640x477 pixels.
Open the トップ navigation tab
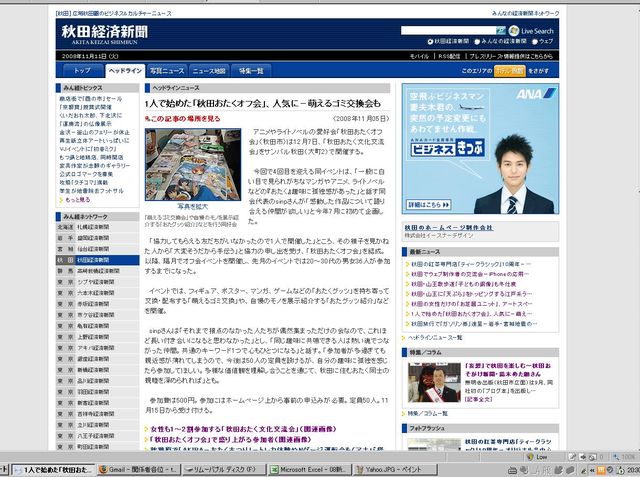[x=82, y=71]
